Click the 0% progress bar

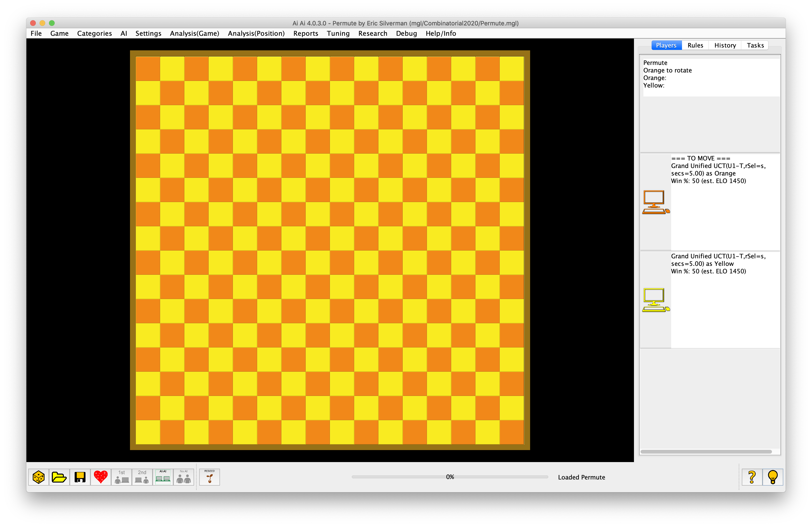[x=450, y=477]
